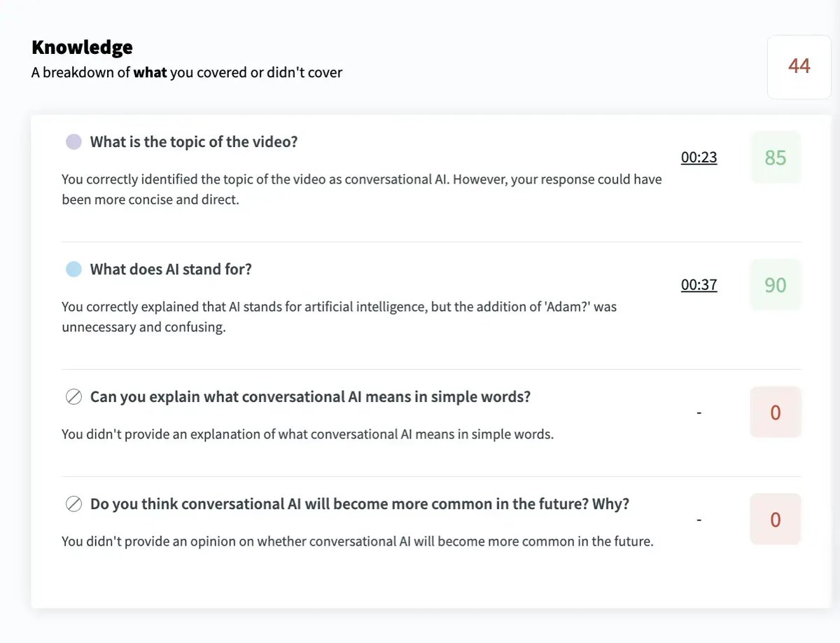The image size is (840, 643).
Task: Click the feedback saying the response could be more concise
Action: click(361, 189)
